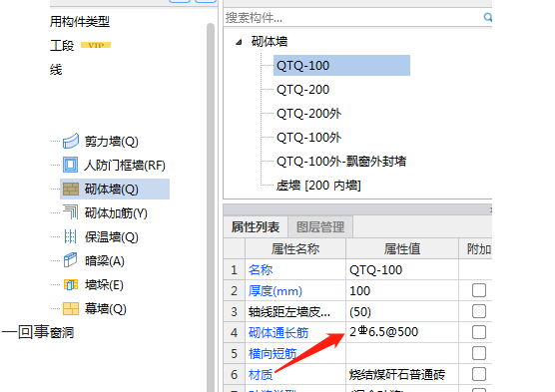This screenshot has height=392, width=555.
Task: Click the 轴线距左墙皮... property name
Action: 289,311
